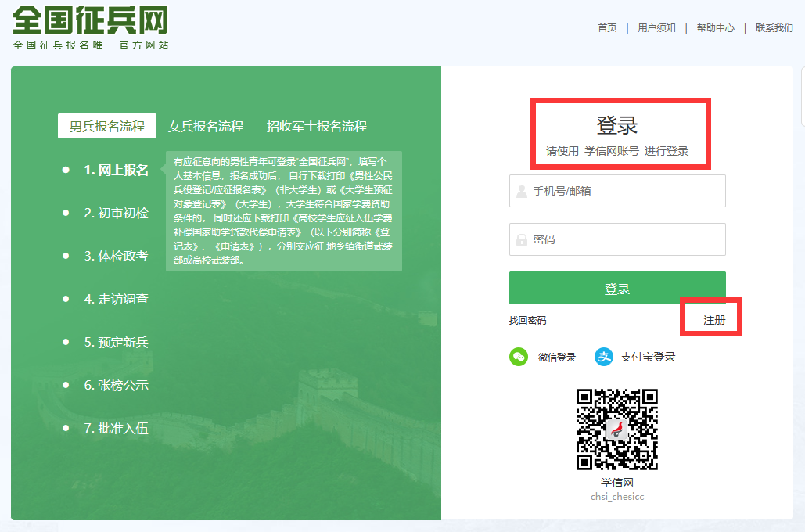Viewport: 805px width, 532px height.
Task: Focus the 密码 password field
Action: pos(617,239)
